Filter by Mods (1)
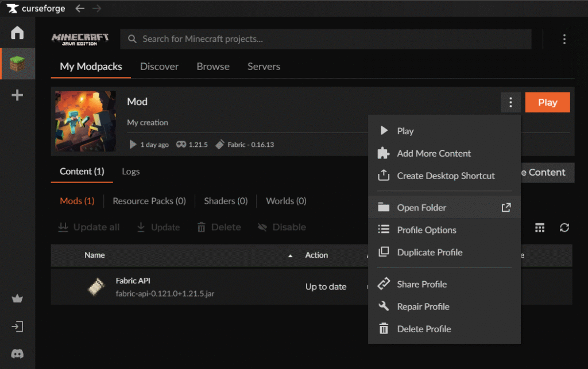The image size is (588, 369). (78, 201)
